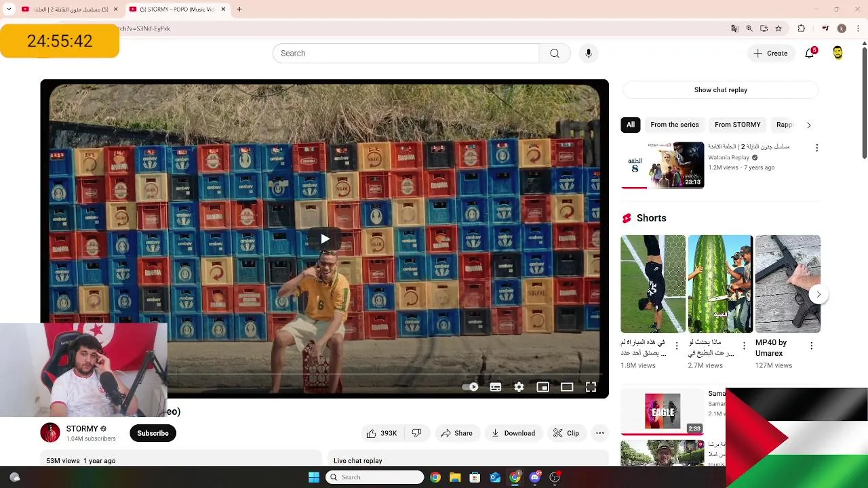Viewport: 868px width, 488px height.
Task: Open media controls in Chrome toolbar
Action: pyautogui.click(x=825, y=28)
